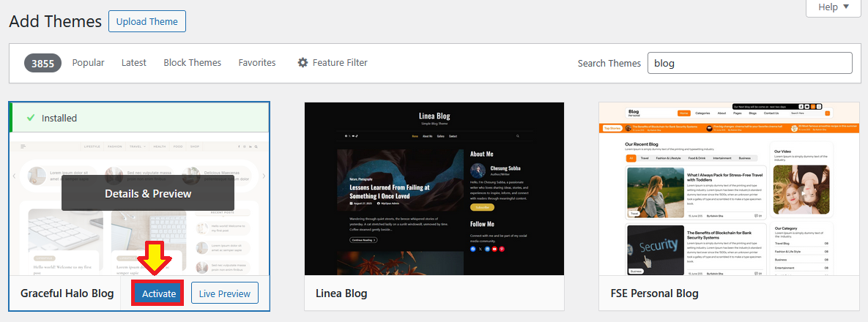Activate the Graceful Halo Blog theme
This screenshot has width=868, height=322.
click(x=159, y=293)
